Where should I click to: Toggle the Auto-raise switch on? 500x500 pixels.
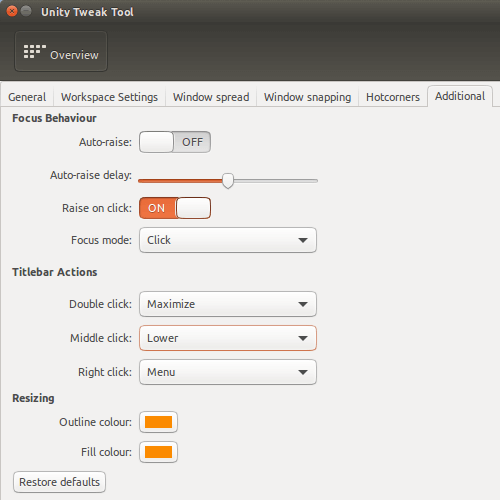click(175, 142)
